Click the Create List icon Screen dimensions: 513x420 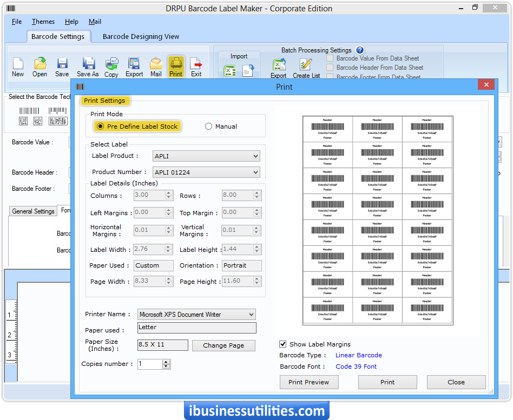(x=306, y=68)
